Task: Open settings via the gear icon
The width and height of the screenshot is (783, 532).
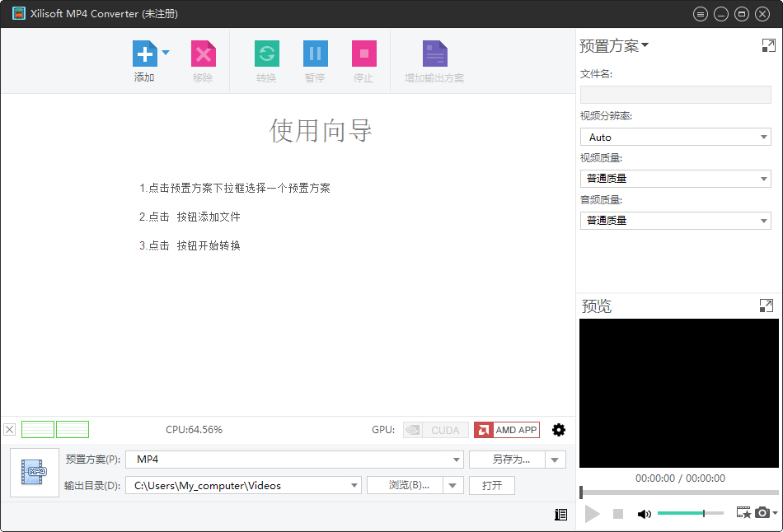Action: click(559, 430)
